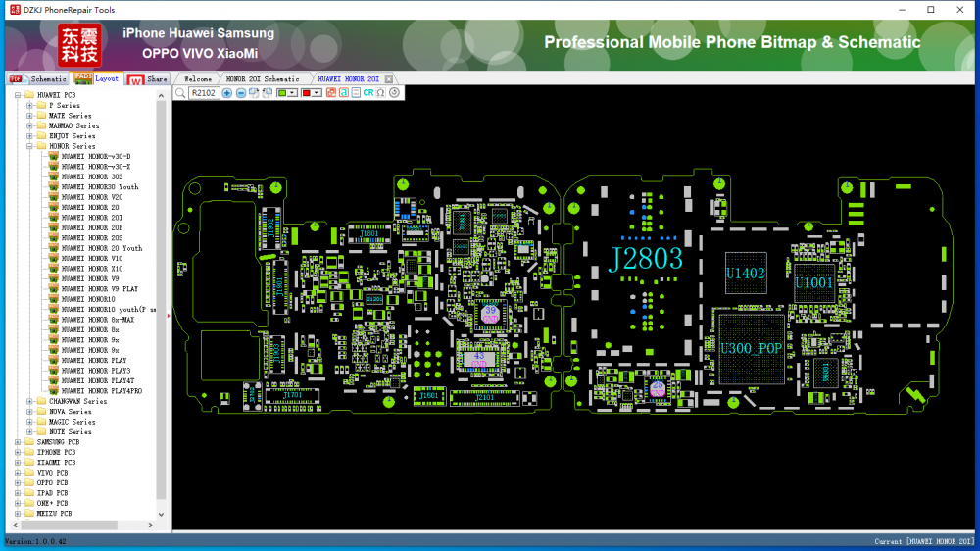Select HUAWEI HONOR 20 Youth entry
Screen dimensions: 980x551
pos(102,248)
